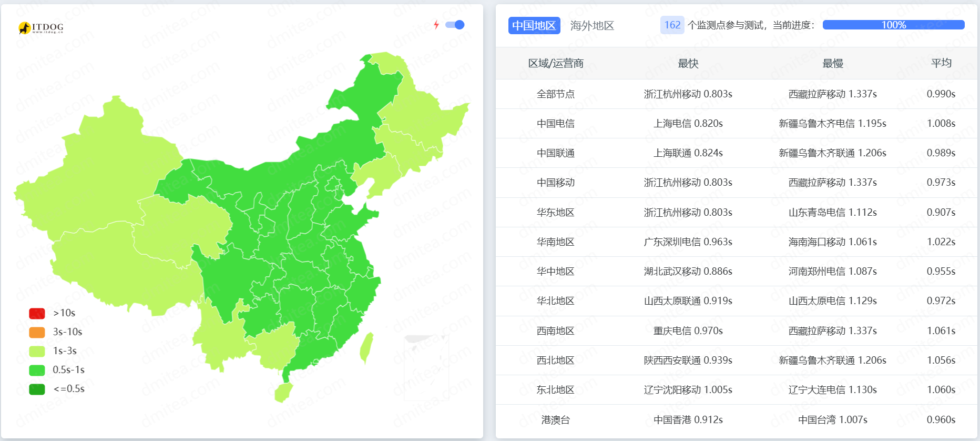Click the 最慢 column header
980x441 pixels.
832,64
